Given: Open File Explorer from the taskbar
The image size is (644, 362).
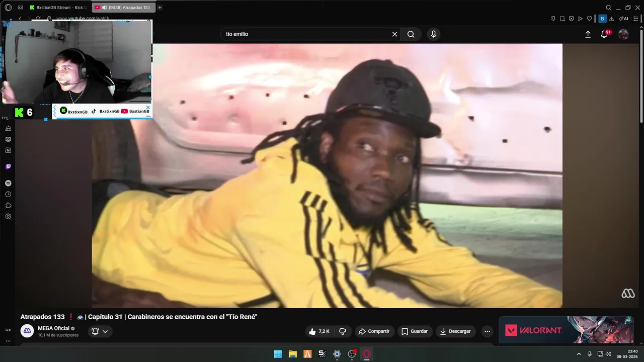Looking at the screenshot, I should point(292,354).
